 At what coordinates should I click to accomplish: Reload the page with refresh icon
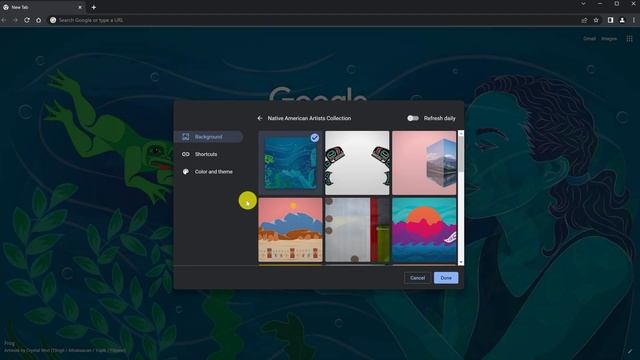tap(27, 20)
